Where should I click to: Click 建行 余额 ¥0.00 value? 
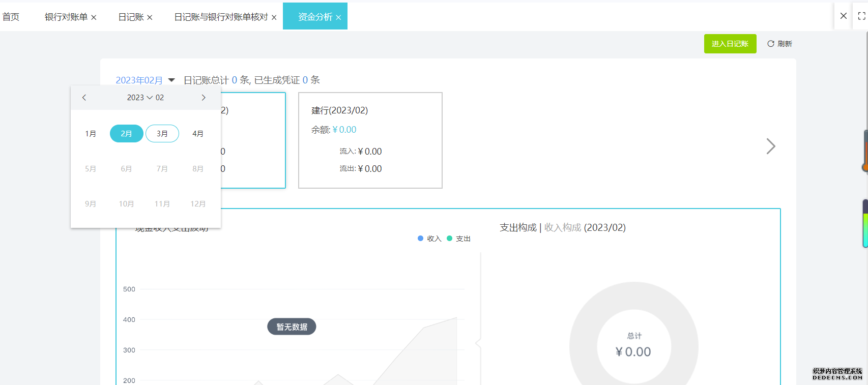pyautogui.click(x=344, y=130)
